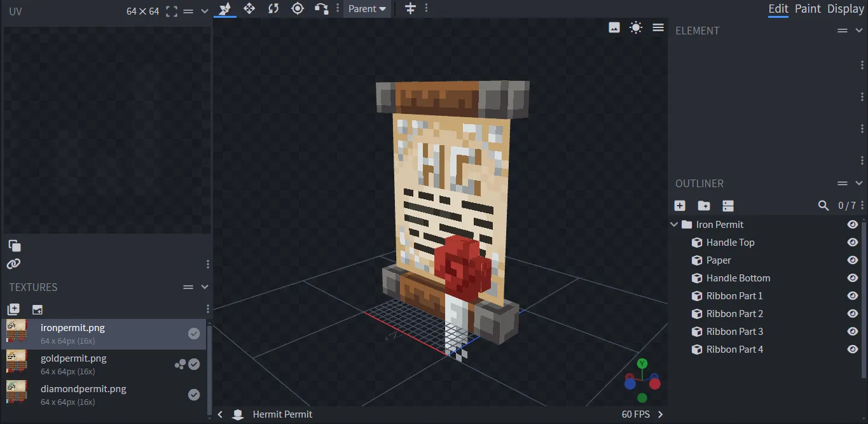
Task: Open the Parent rotation space dropdown
Action: click(x=367, y=9)
